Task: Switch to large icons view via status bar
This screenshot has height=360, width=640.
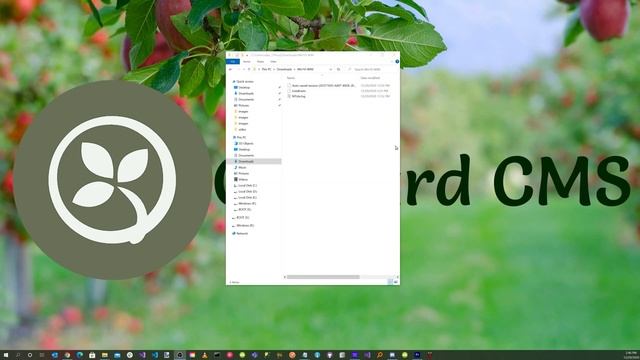Action: pyautogui.click(x=396, y=282)
